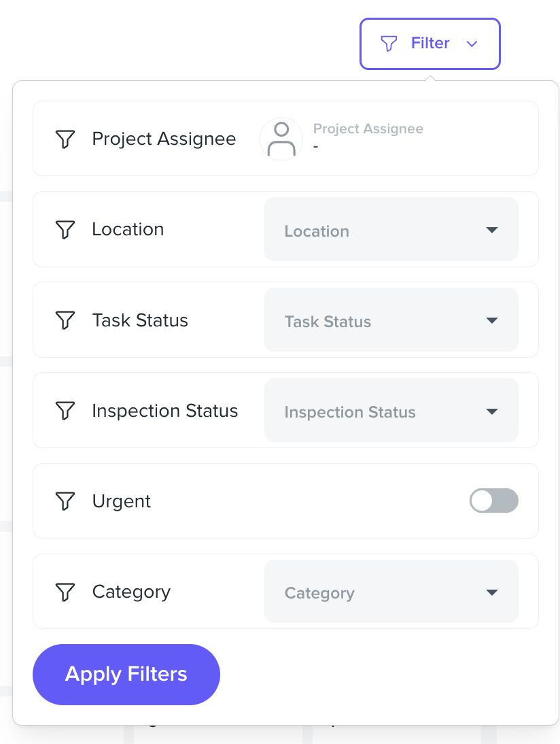Click the Location dropdown arrow

coord(492,230)
